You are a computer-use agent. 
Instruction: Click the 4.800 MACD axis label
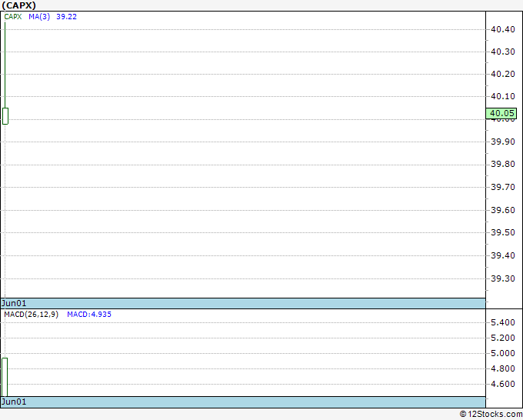[x=503, y=368]
